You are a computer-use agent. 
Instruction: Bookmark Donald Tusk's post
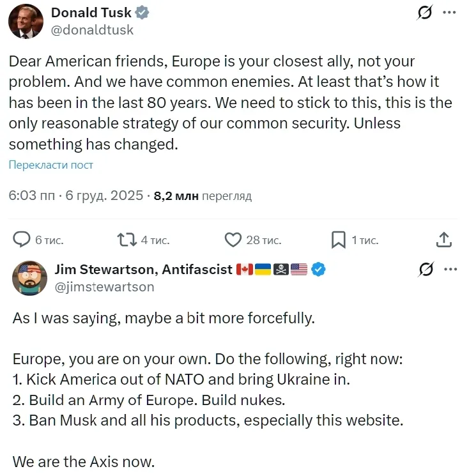coord(338,240)
